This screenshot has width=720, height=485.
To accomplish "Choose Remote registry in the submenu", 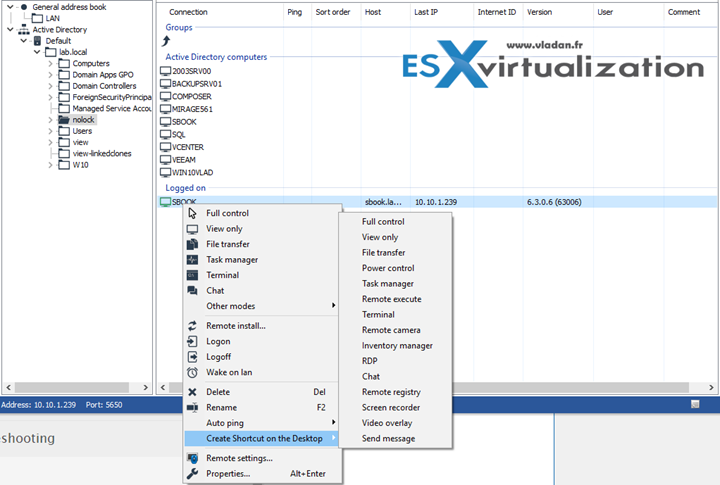I will pos(391,392).
